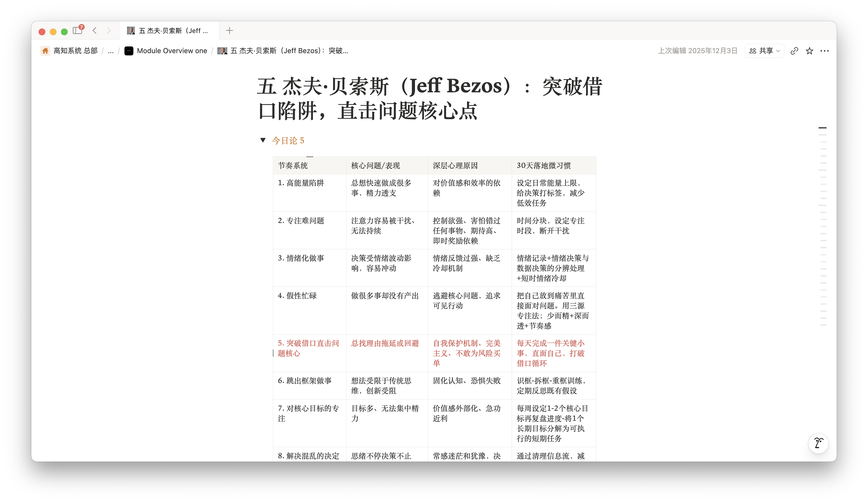Viewport: 868px width, 503px height.
Task: Click cell 识框-拆框-重框训练
Action: [x=554, y=386]
